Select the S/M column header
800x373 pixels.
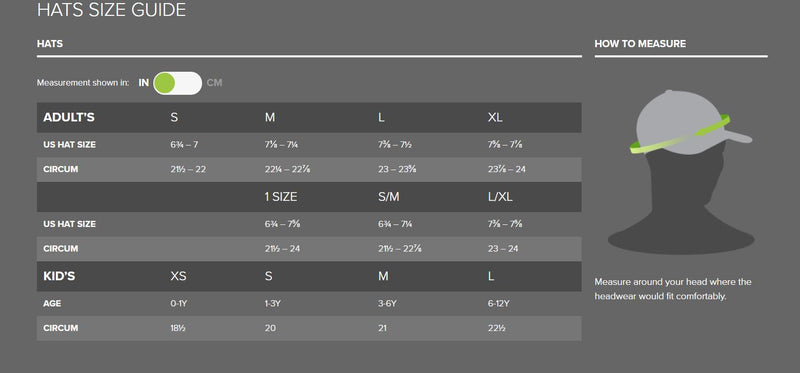pyautogui.click(x=389, y=197)
